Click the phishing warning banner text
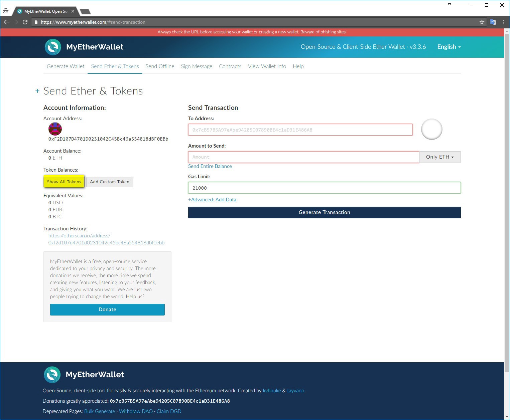The image size is (510, 420). pos(252,32)
